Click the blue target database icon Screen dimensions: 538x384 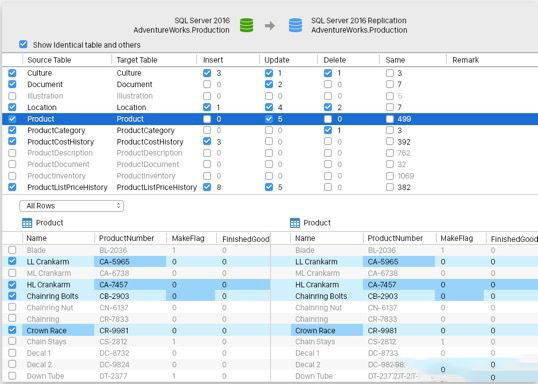click(295, 25)
